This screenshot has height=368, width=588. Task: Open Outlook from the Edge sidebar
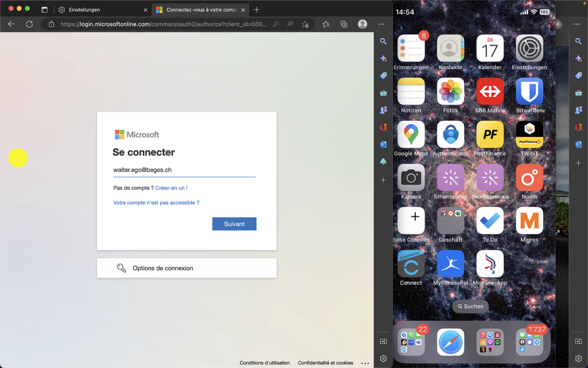[x=384, y=144]
